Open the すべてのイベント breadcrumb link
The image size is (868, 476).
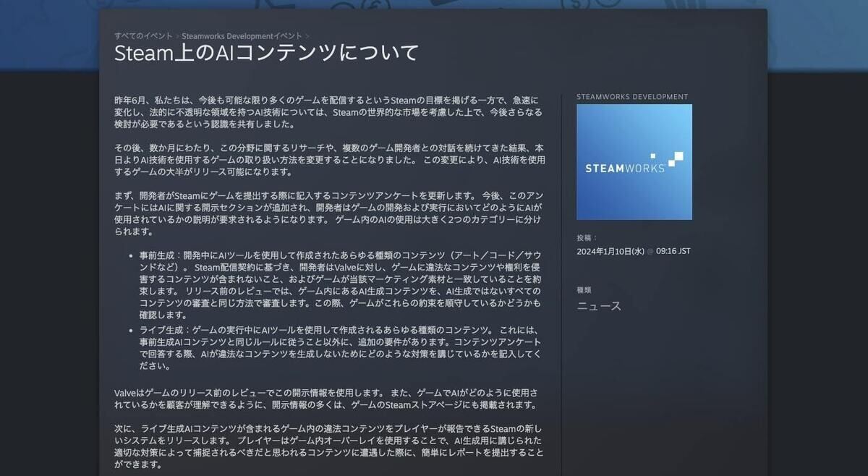point(143,35)
